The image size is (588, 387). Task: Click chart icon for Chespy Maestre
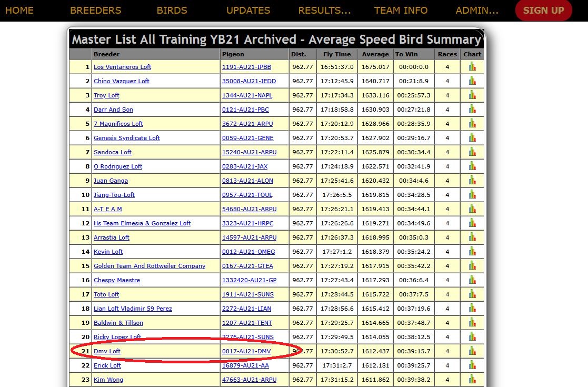click(472, 280)
